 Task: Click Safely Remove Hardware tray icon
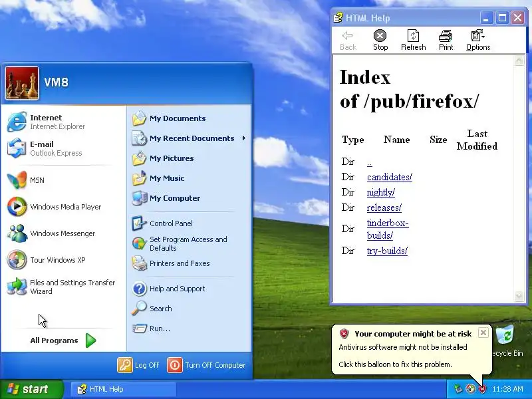click(458, 389)
